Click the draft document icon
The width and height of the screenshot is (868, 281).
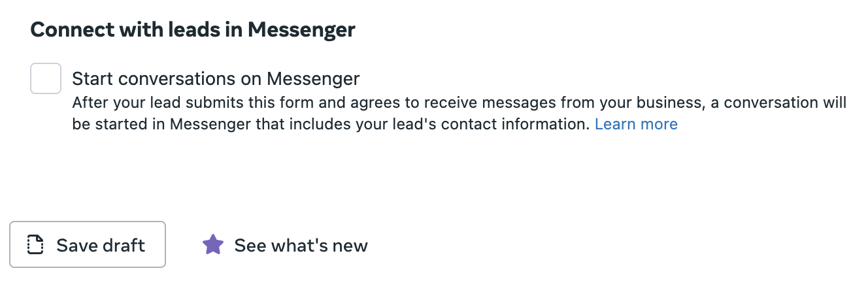tap(35, 245)
